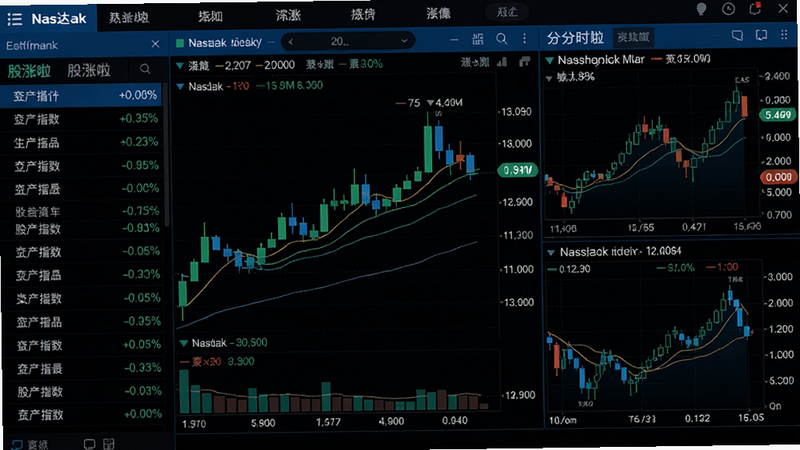
Task: Click the magnifier icon in the left watchlist panel
Action: [145, 69]
